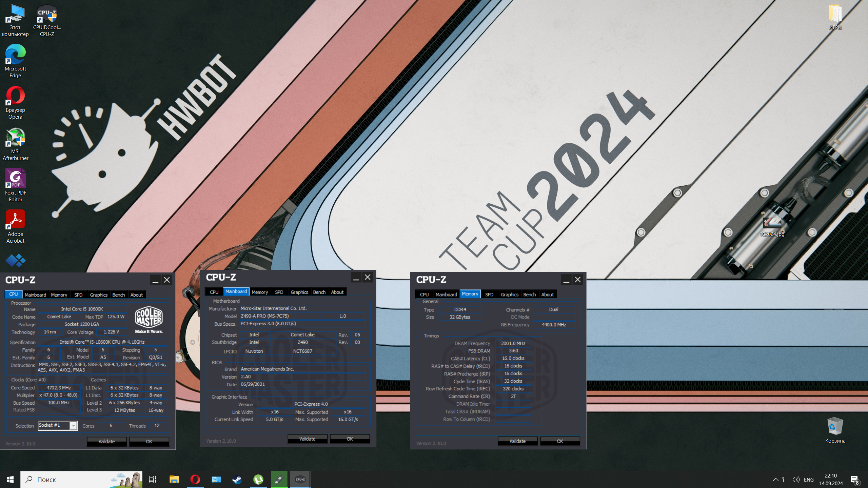
Task: Open the notification center icon
Action: pyautogui.click(x=855, y=480)
